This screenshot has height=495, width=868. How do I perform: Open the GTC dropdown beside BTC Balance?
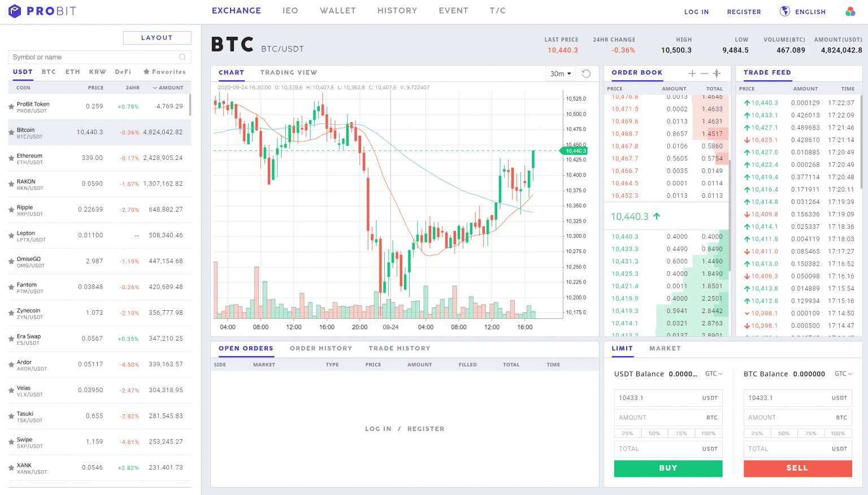843,374
